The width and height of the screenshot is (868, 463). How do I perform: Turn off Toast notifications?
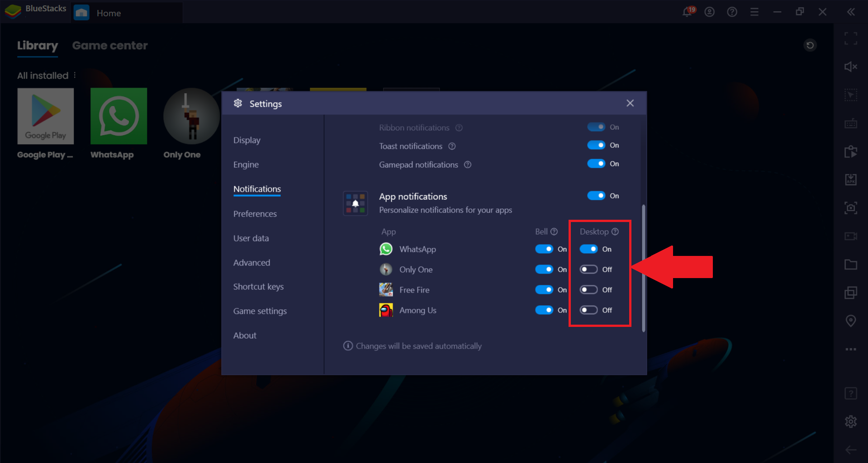(596, 145)
